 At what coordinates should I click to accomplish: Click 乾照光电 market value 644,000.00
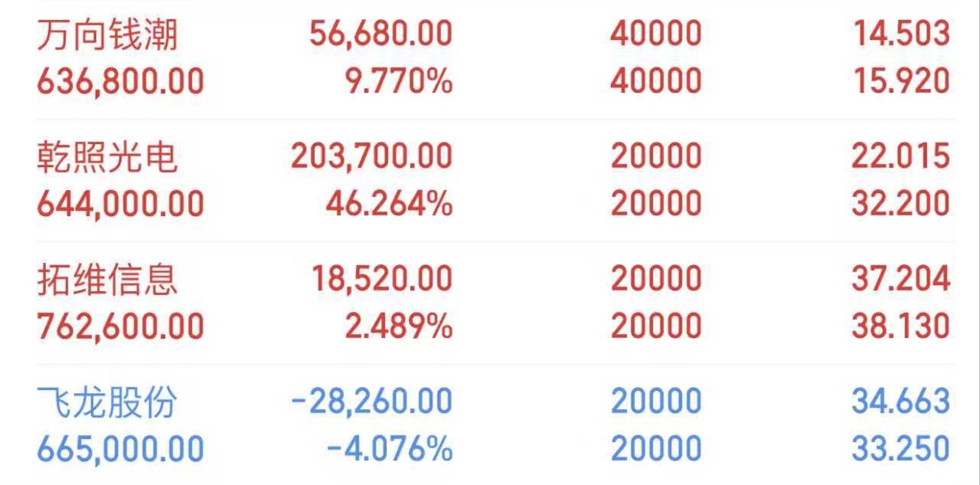(120, 204)
